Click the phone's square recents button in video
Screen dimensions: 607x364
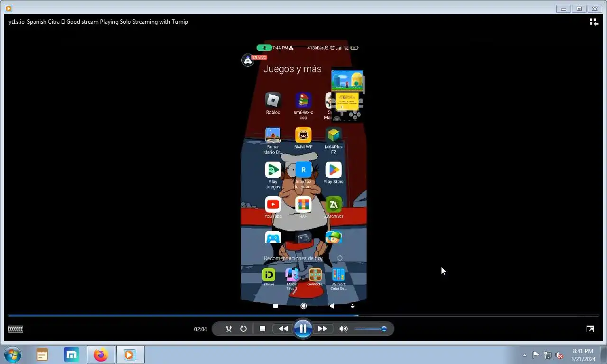276,306
